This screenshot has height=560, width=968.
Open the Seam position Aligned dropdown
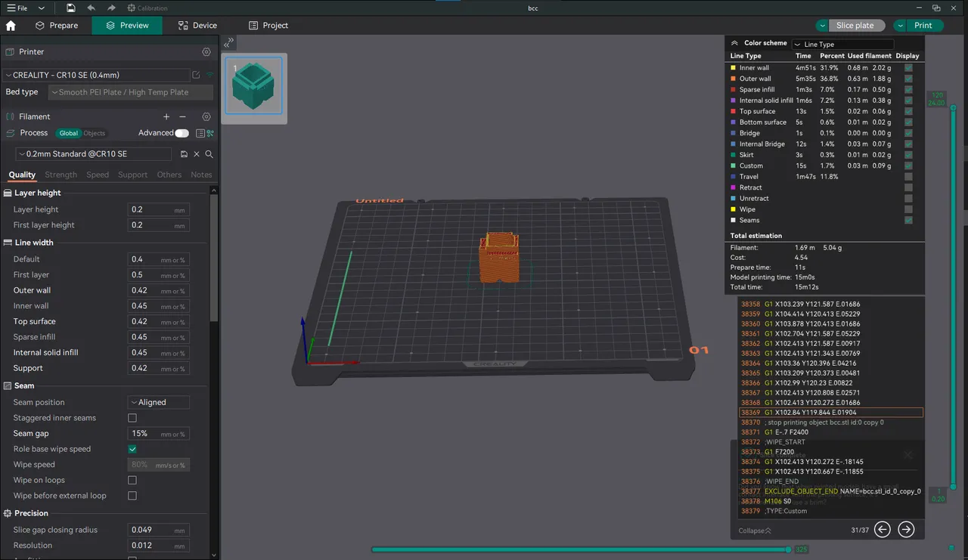pos(158,402)
